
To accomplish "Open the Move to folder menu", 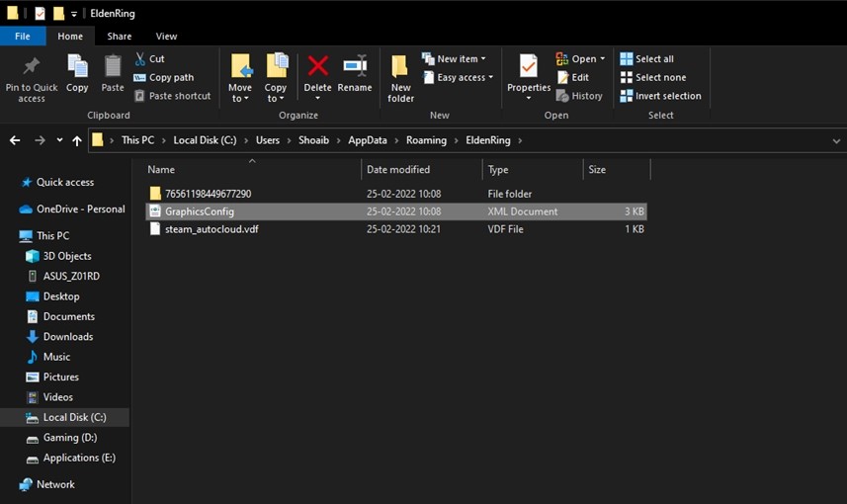I will (x=240, y=77).
